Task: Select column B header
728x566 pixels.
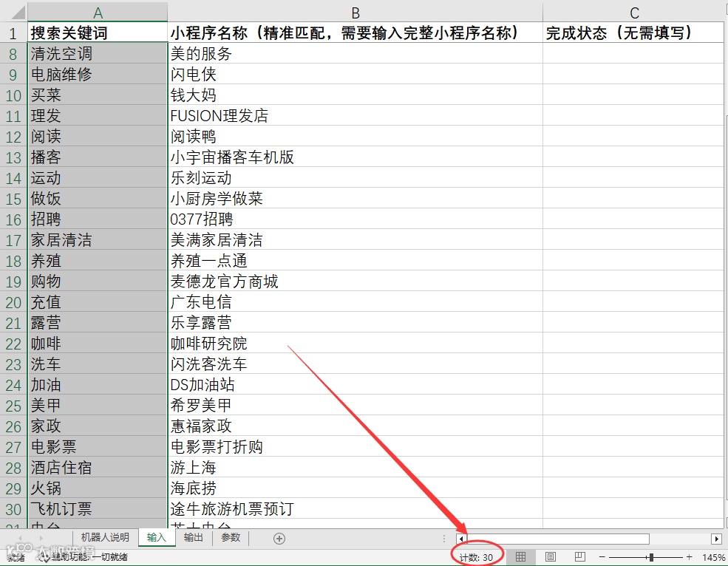Action: coord(356,12)
